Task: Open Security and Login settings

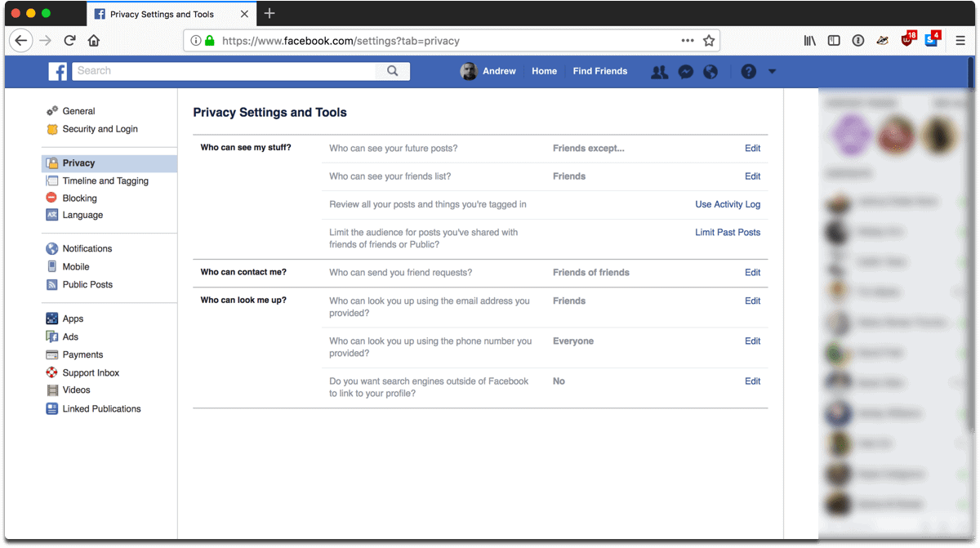Action: coord(100,129)
